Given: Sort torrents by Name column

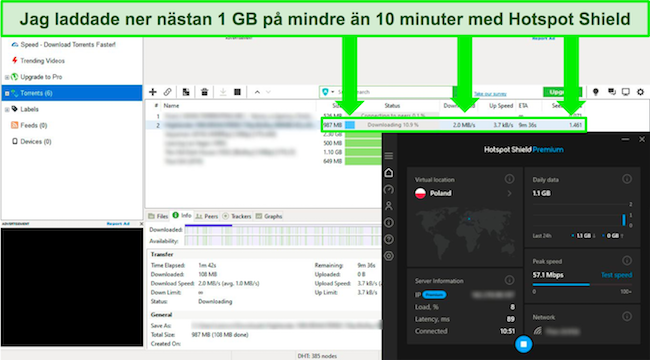Looking at the screenshot, I should (171, 106).
